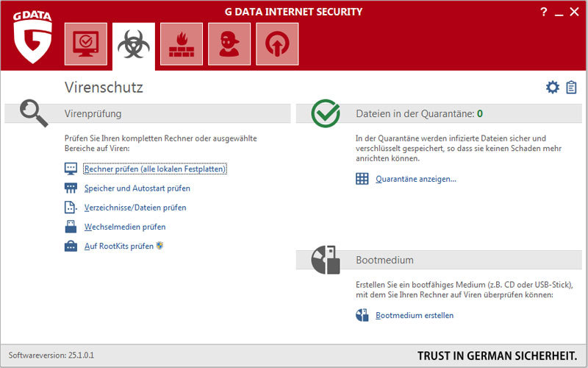The image size is (588, 368).
Task: Open the parental controls child icon tab
Action: (x=229, y=44)
